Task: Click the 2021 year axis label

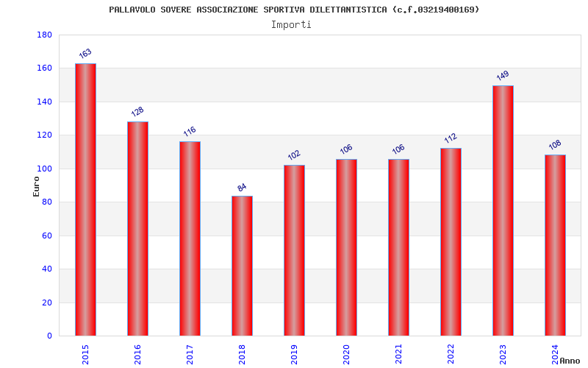Action: click(398, 355)
